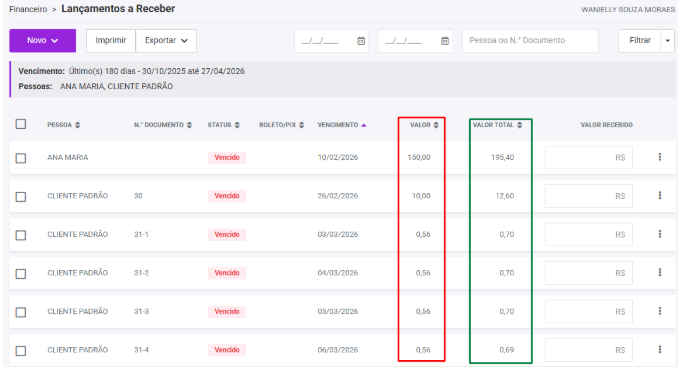The height and width of the screenshot is (377, 682).
Task: Toggle Vencimento ascending sort arrow
Action: coord(364,125)
